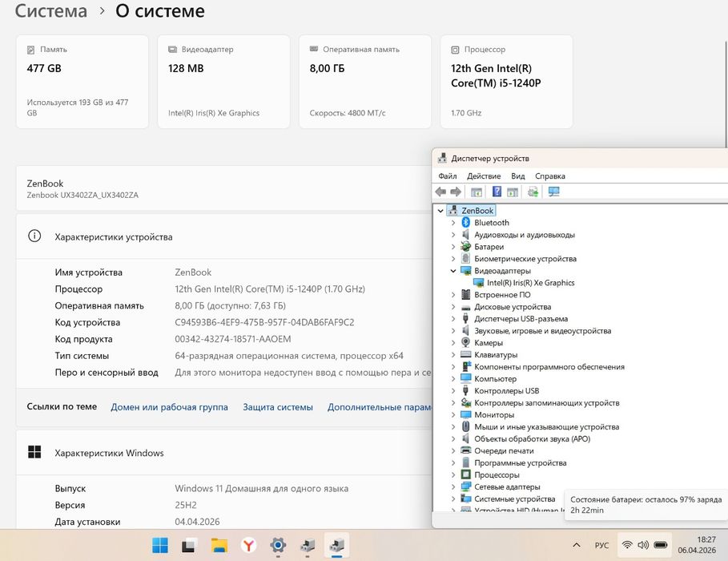Switch to Settings app gear on taskbar
Viewport: 728px width, 561px height.
coord(278,545)
